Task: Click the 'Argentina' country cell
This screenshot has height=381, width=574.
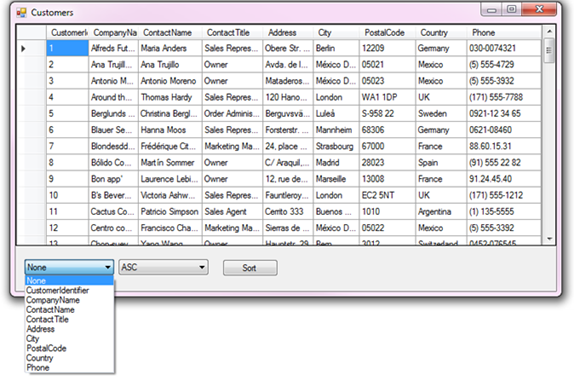Action: 441,212
